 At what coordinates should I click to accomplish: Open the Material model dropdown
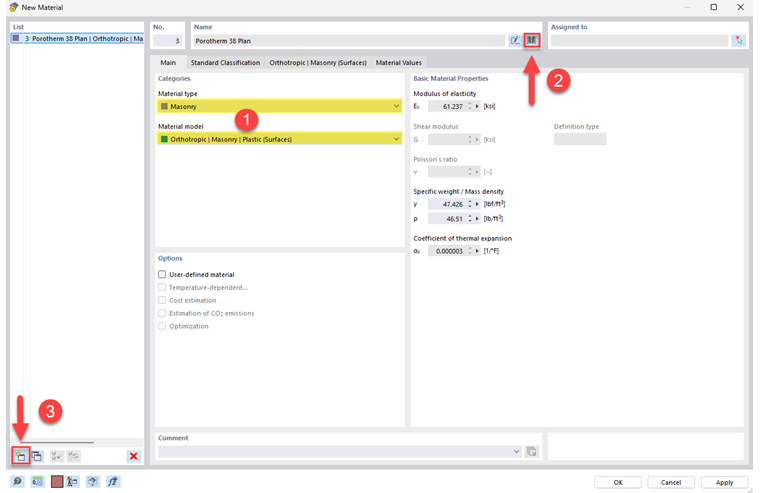(280, 139)
